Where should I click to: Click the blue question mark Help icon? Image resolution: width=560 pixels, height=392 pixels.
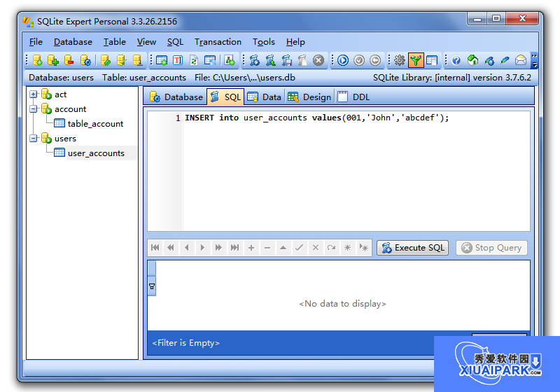(x=456, y=60)
